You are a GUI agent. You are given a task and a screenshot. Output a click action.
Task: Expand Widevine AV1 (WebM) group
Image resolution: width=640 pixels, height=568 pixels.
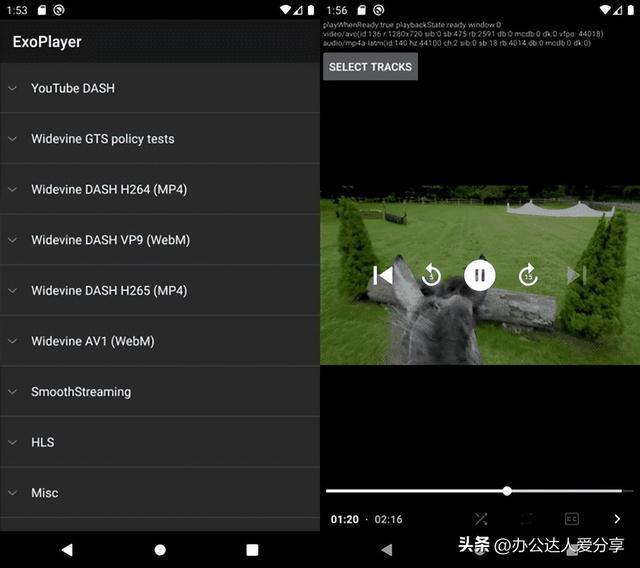(92, 341)
